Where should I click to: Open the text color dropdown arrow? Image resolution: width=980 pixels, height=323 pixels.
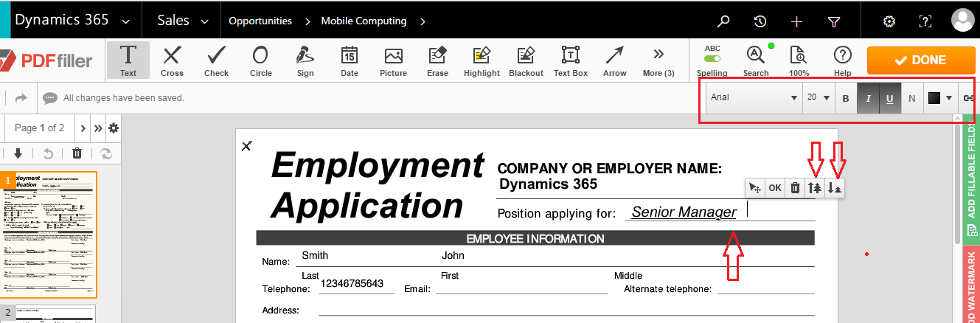(x=949, y=98)
